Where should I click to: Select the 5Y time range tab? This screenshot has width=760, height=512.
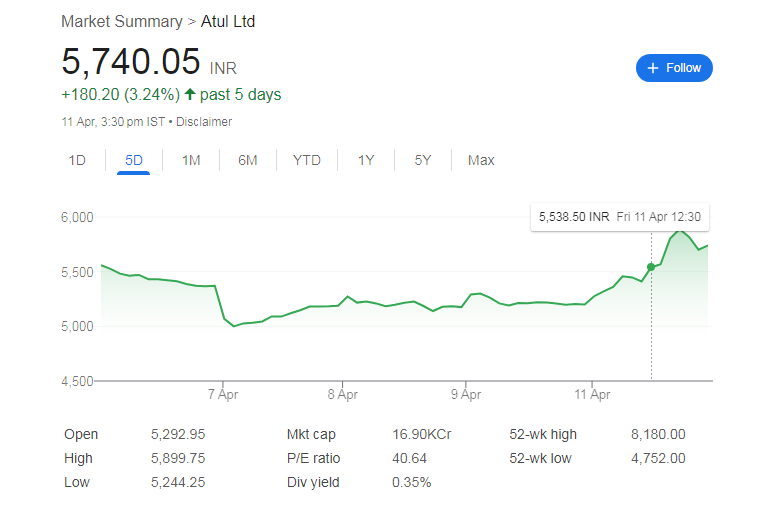(423, 160)
